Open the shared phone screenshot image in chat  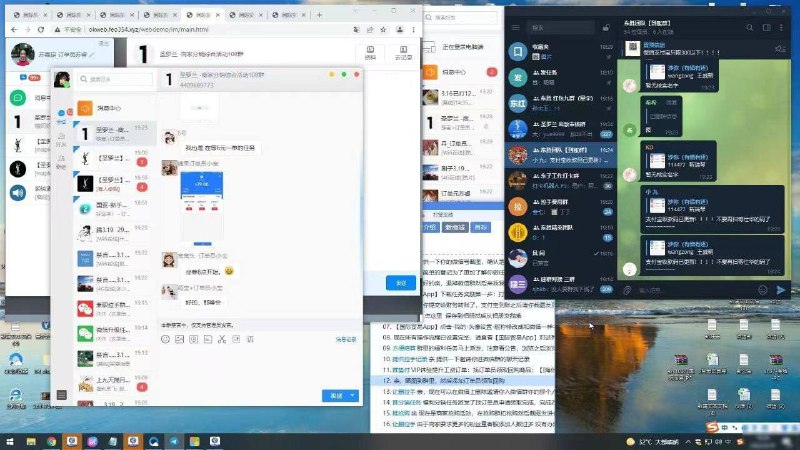click(x=202, y=207)
